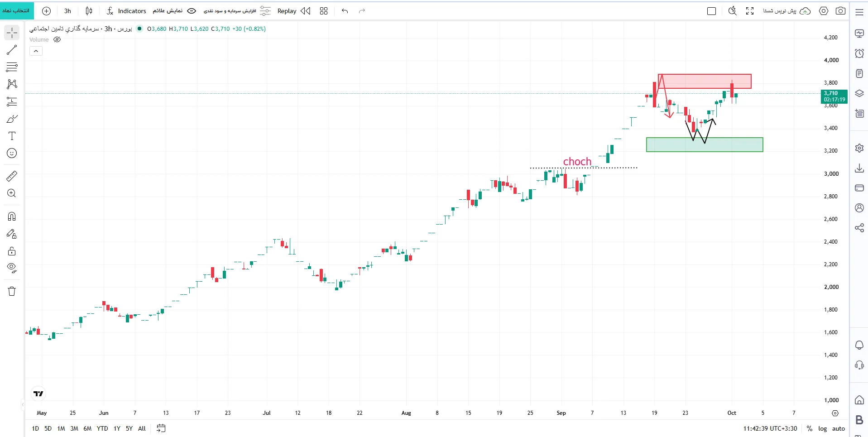Select the brush drawing tool
Image resolution: width=868 pixels, height=437 pixels.
coord(12,119)
